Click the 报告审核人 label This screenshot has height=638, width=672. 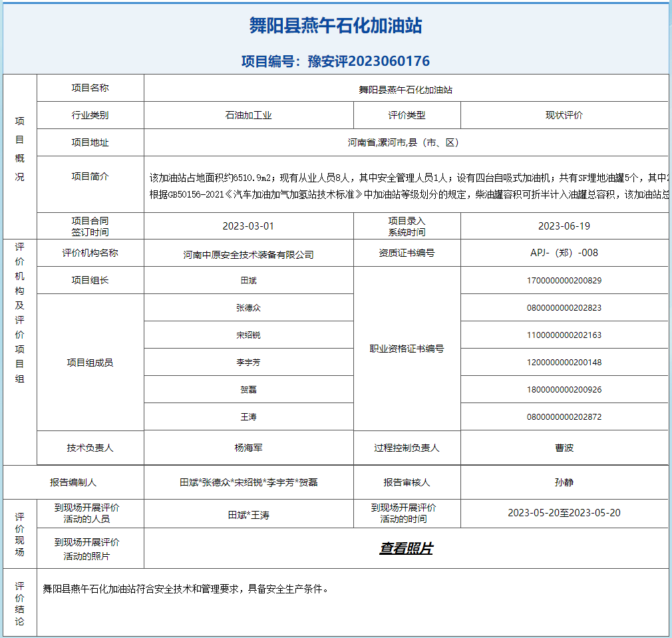tap(407, 482)
